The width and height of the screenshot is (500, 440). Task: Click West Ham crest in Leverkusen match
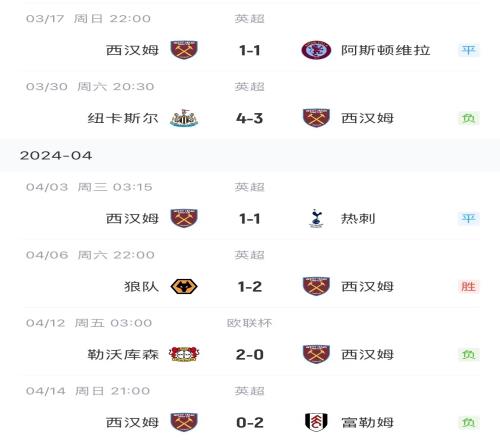point(316,354)
